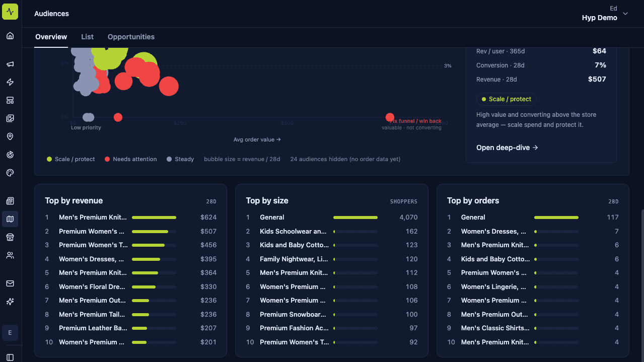The width and height of the screenshot is (644, 362).
Task: Select Men's Premium Out row with $236
Action: [130, 301]
